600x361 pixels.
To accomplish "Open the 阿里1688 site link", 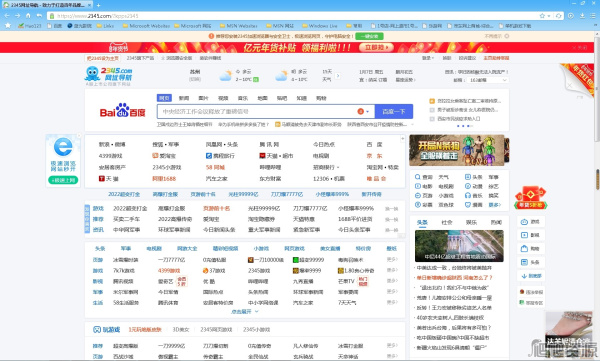I will pyautogui.click(x=164, y=178).
